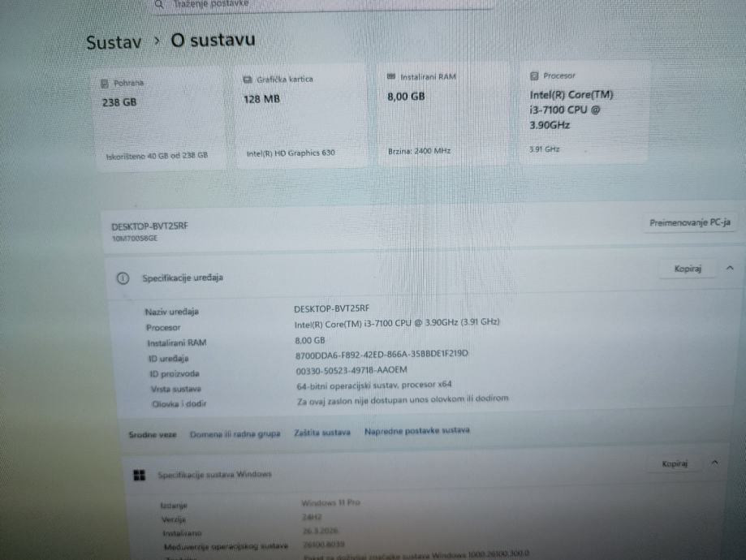This screenshot has height=560, width=746.
Task: Click the Pohrana storage icon
Action: tap(105, 84)
